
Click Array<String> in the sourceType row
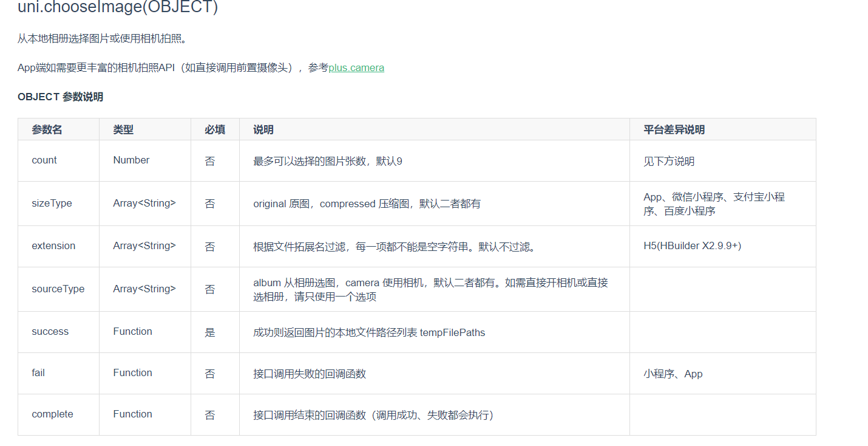click(144, 289)
